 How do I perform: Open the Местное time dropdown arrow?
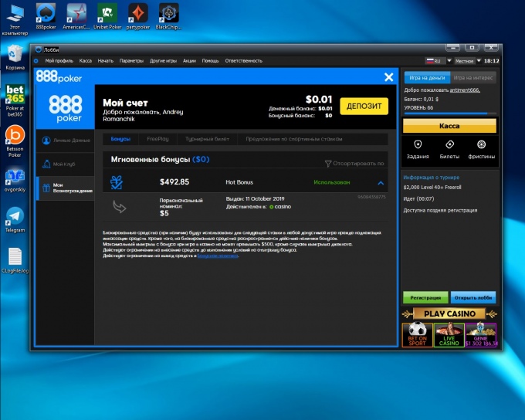[479, 61]
